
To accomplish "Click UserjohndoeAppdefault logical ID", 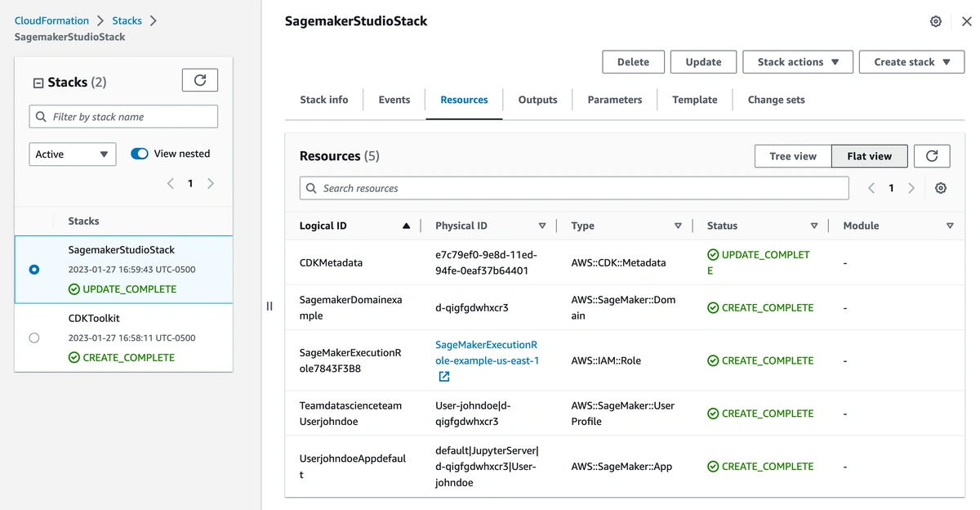I will [353, 467].
